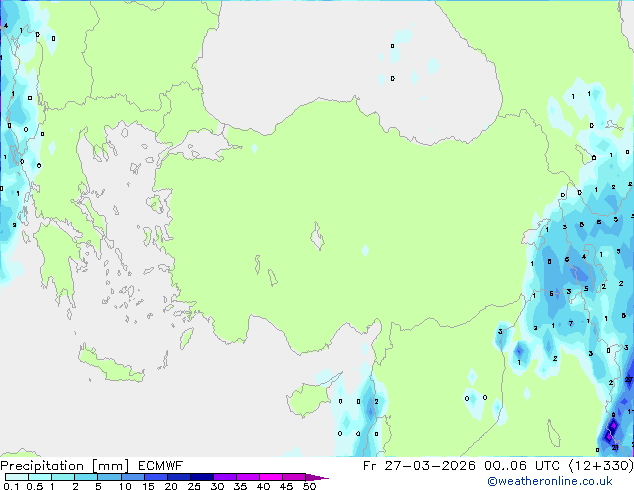Click the '15' legend scale label
634x490 pixels.
point(148,486)
